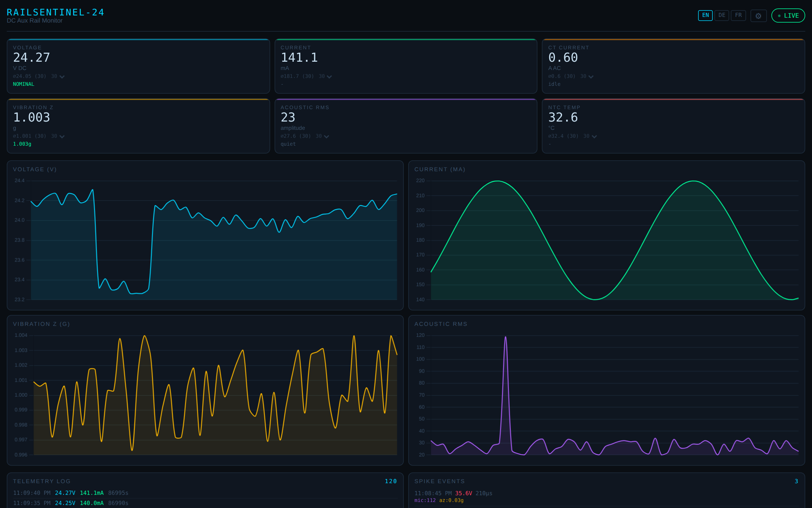The height and width of the screenshot is (508, 812).
Task: Click the 1.003g vibration status text
Action: coord(22,144)
